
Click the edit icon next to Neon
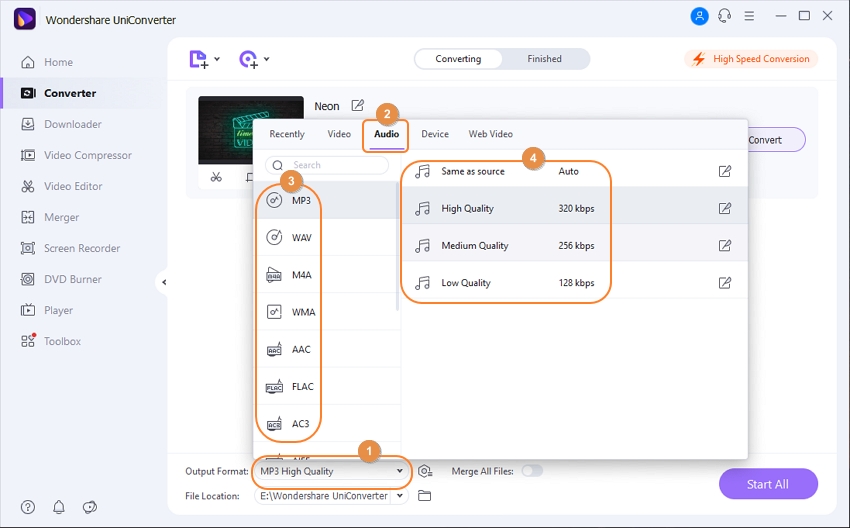(357, 105)
